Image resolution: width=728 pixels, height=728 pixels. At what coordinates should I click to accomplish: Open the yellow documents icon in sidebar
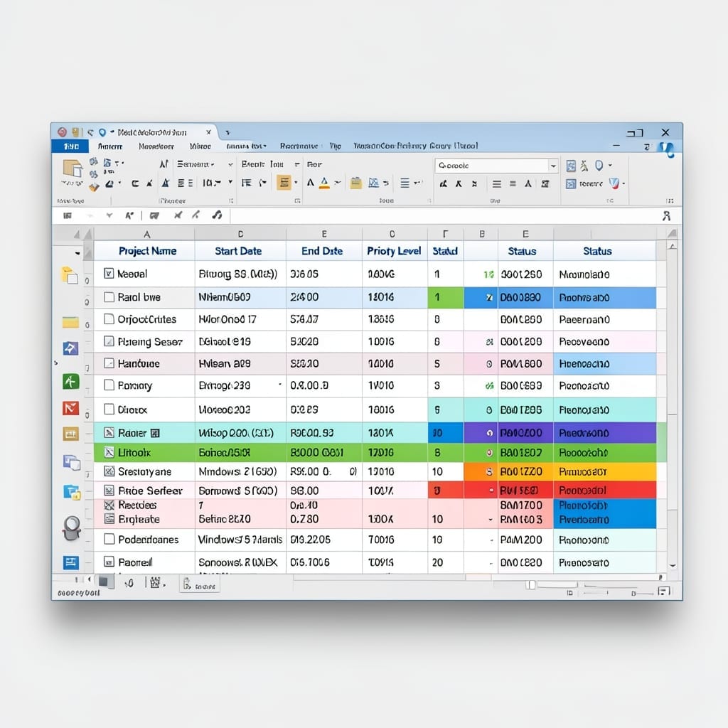click(x=70, y=275)
